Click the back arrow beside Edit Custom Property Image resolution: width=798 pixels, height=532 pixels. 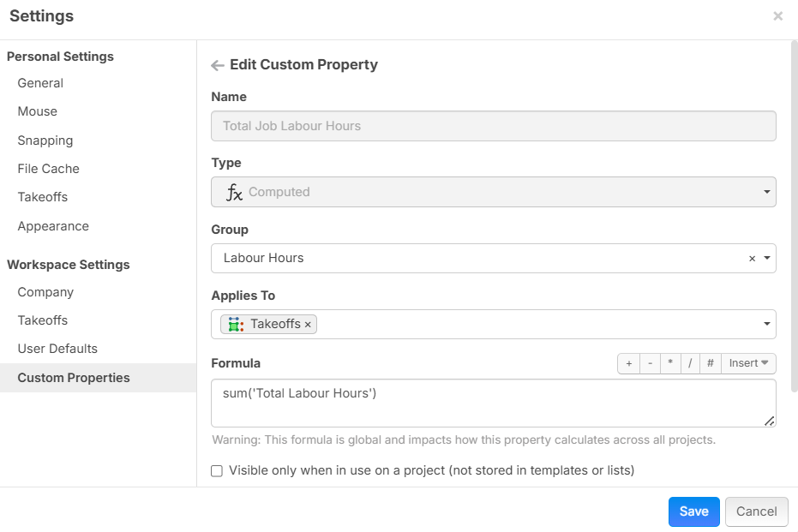click(x=218, y=65)
